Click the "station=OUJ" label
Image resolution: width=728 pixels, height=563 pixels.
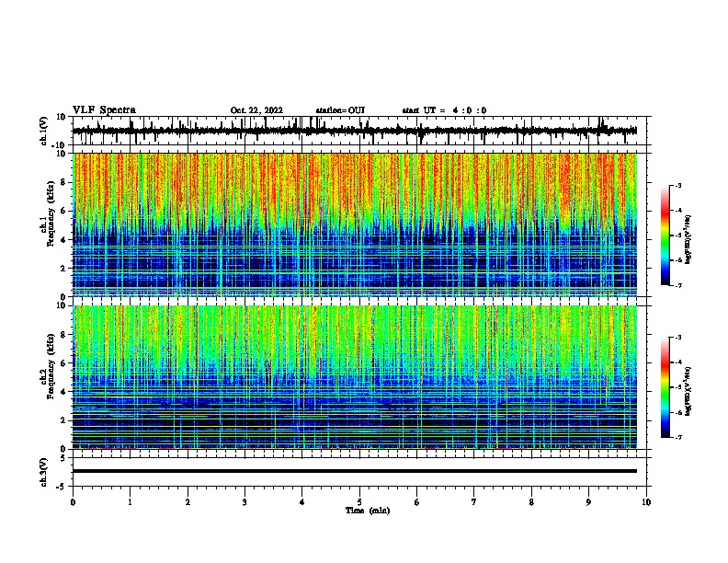pyautogui.click(x=340, y=110)
